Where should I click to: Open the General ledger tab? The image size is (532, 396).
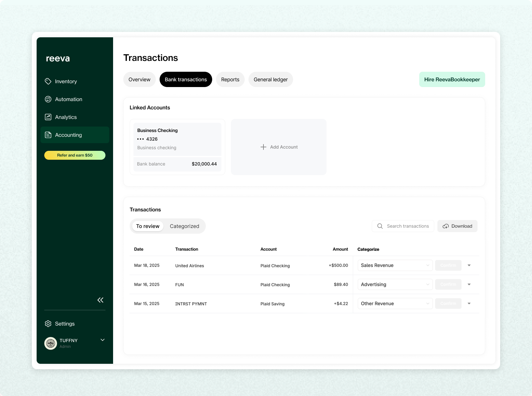[x=270, y=79]
